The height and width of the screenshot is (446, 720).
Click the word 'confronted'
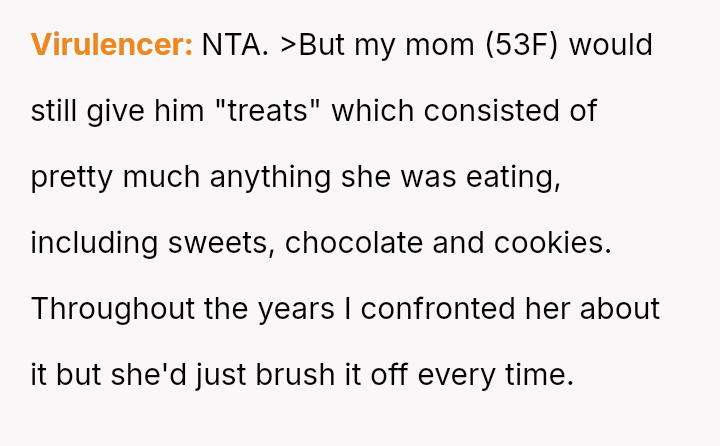tap(438, 309)
